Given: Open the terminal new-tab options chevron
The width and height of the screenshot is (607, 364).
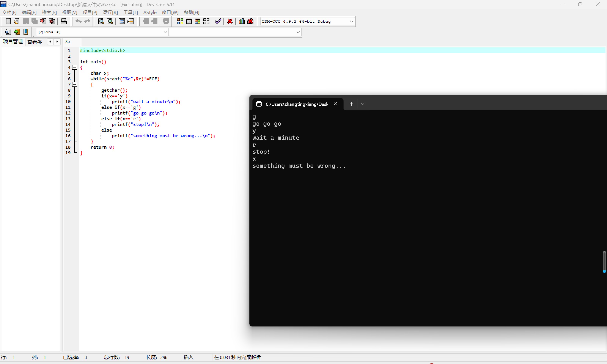Looking at the screenshot, I should (x=363, y=104).
